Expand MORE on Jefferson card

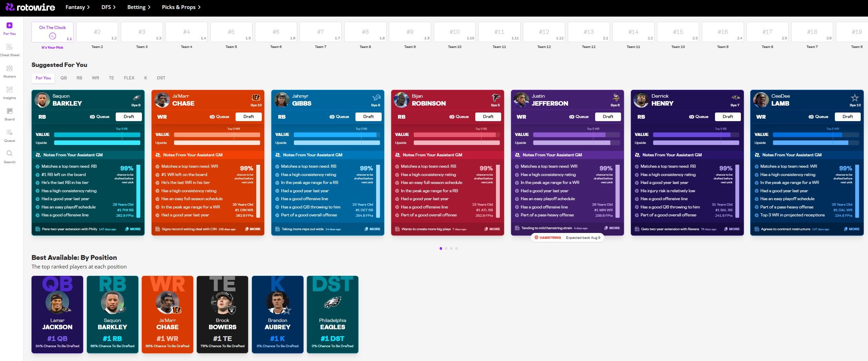(x=612, y=228)
